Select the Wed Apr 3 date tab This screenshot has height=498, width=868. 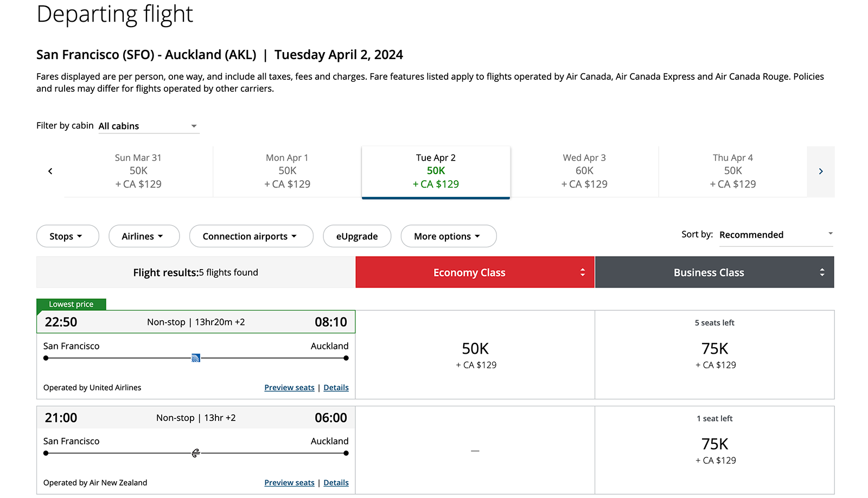584,171
